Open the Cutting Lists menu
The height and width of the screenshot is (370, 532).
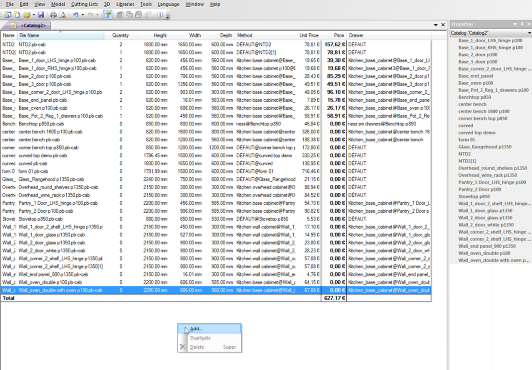click(84, 4)
